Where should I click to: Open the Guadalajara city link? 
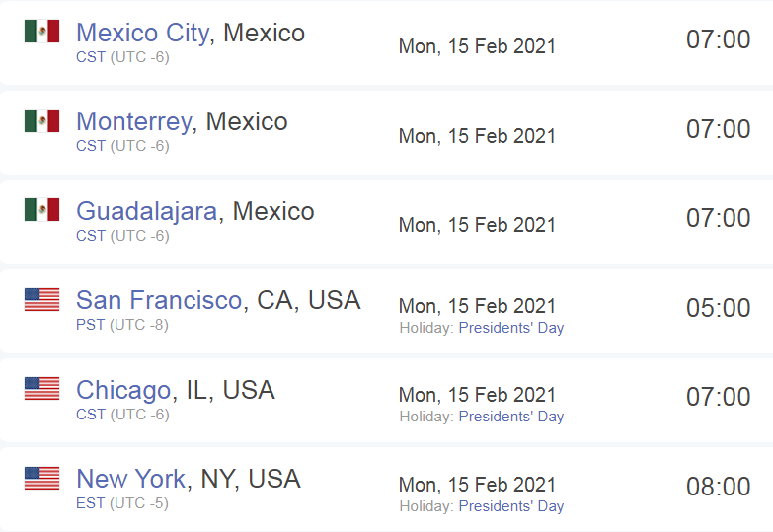point(147,211)
